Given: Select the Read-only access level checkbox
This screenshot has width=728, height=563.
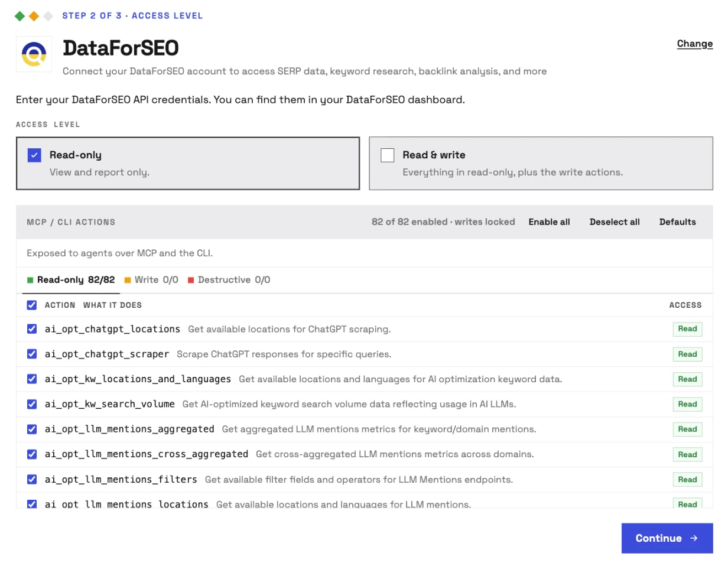Looking at the screenshot, I should click(34, 155).
